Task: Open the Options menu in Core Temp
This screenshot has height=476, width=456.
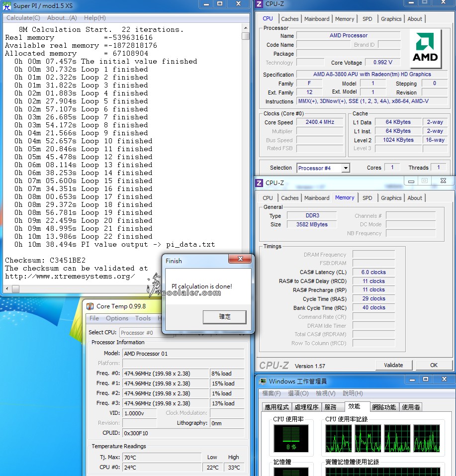Action: click(x=117, y=318)
